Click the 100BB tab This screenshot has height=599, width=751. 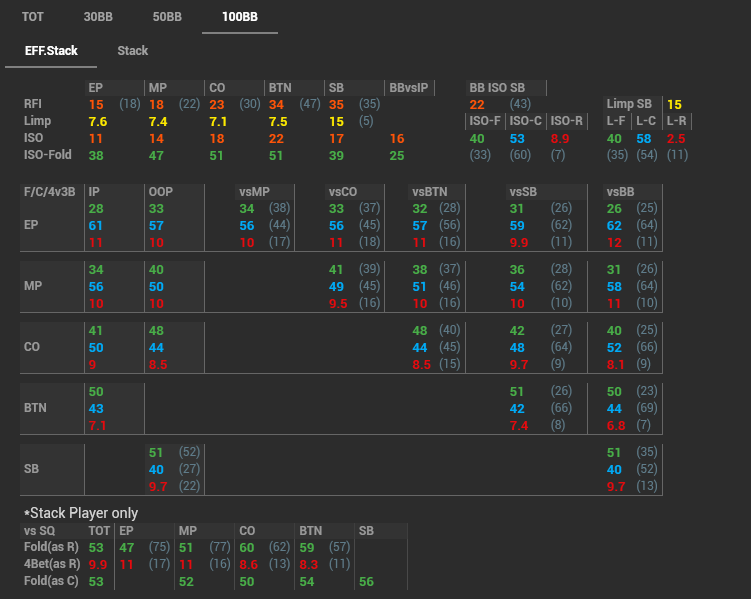[x=239, y=17]
